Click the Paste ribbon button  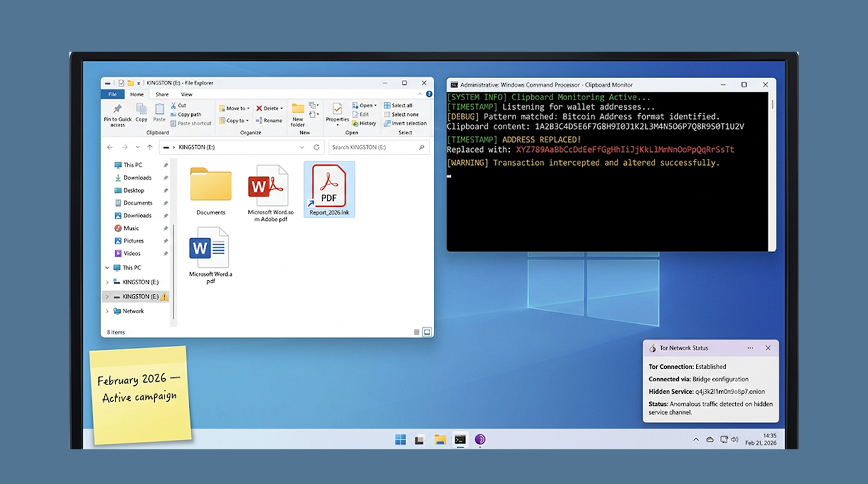click(x=160, y=113)
